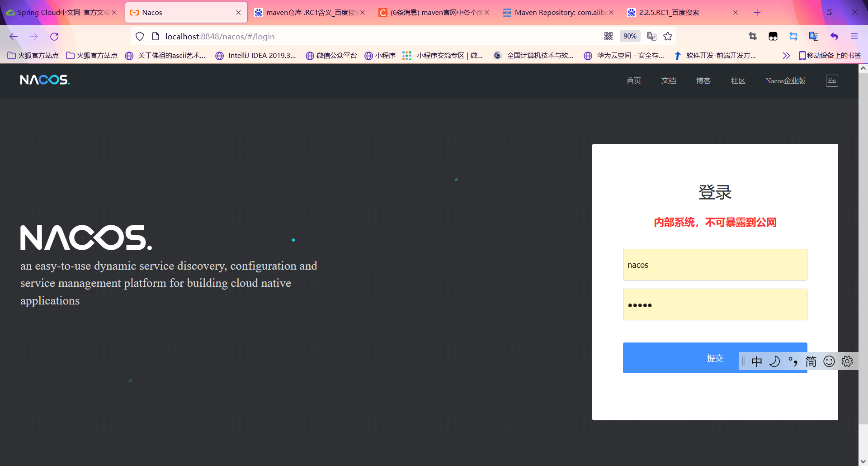The image size is (868, 466).
Task: Click the Nacos logo in header
Action: click(45, 80)
